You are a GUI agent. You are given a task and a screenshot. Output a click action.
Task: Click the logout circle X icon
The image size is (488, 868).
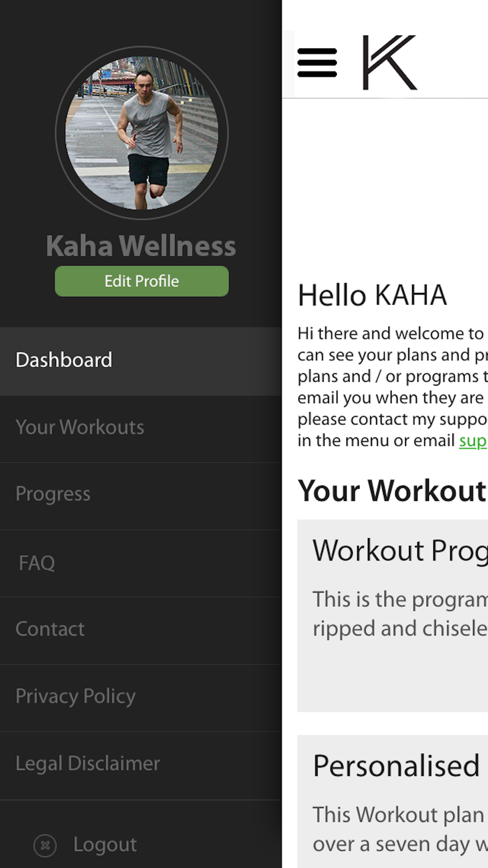click(x=45, y=845)
